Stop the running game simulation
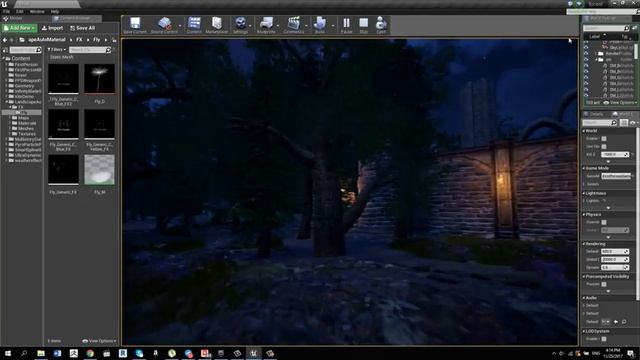 click(363, 25)
